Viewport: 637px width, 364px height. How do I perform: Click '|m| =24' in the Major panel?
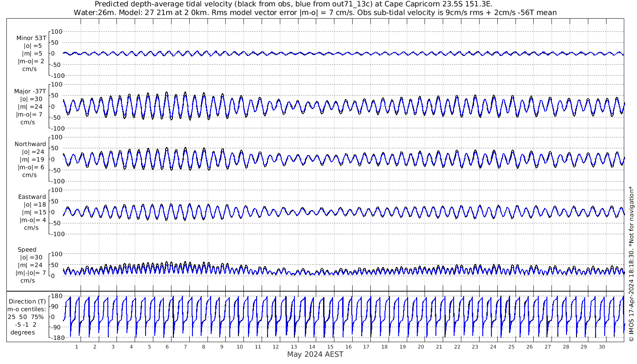pos(31,107)
